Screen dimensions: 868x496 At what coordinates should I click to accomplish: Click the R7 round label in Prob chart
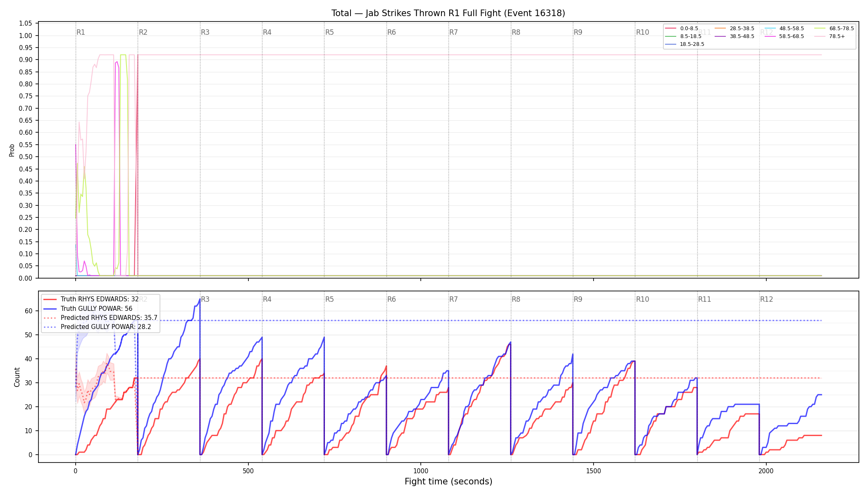[453, 32]
